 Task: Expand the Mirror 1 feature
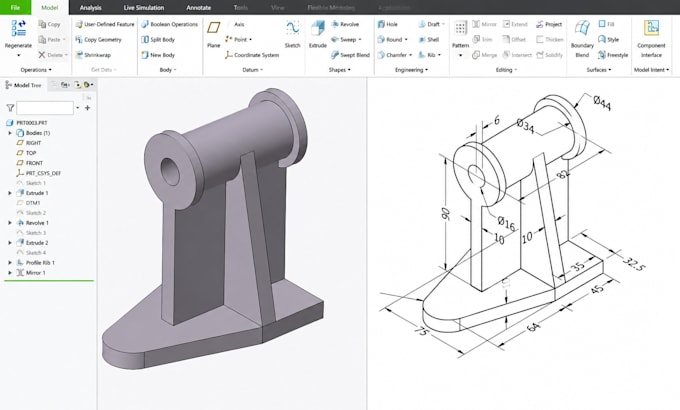pos(10,272)
